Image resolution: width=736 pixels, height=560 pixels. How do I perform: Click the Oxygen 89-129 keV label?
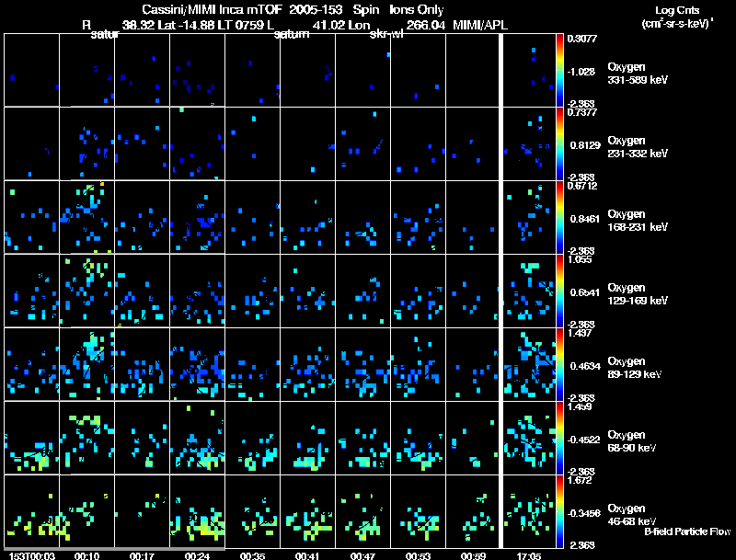(x=635, y=368)
